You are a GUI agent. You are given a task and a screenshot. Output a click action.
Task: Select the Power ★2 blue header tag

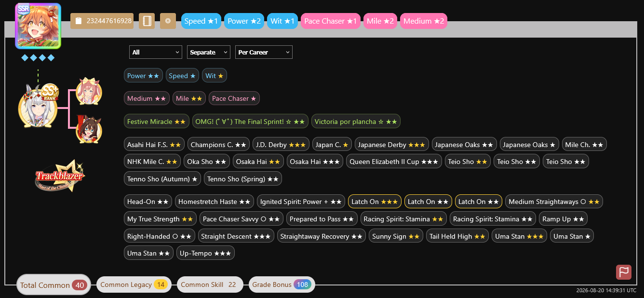point(244,21)
